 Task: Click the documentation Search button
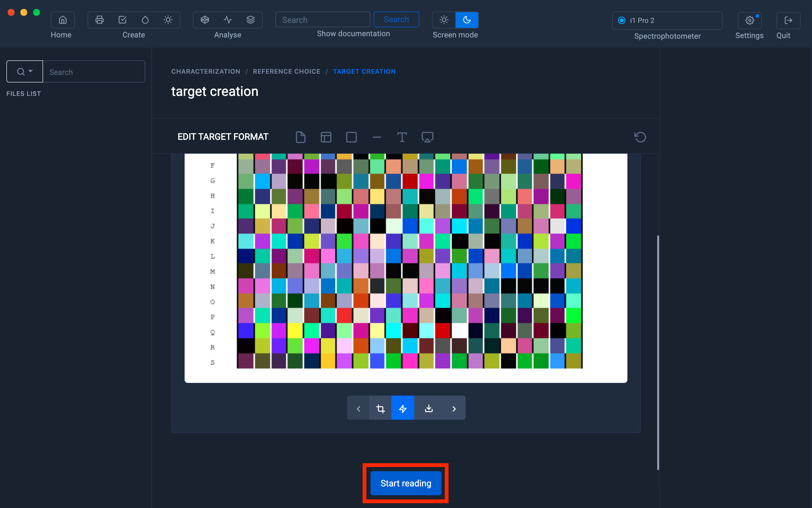pyautogui.click(x=396, y=19)
